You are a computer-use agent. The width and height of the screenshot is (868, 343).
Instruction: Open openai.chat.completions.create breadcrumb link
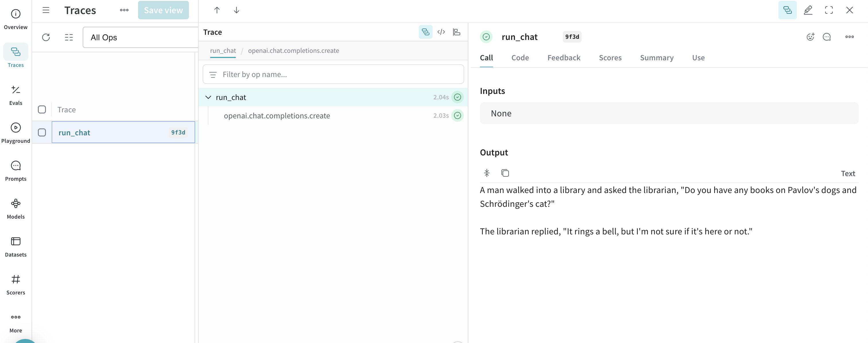[293, 51]
